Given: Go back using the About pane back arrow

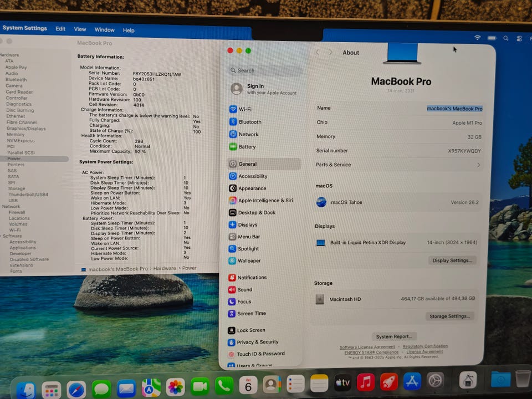Looking at the screenshot, I should pyautogui.click(x=318, y=52).
